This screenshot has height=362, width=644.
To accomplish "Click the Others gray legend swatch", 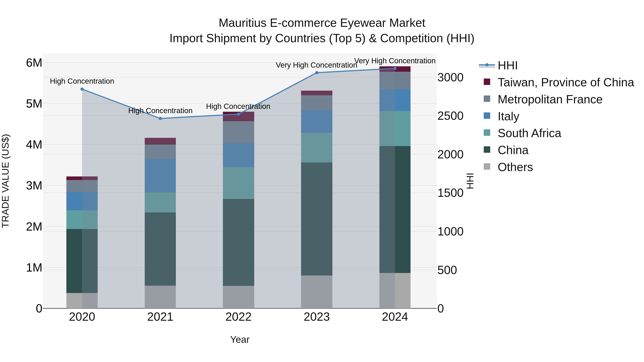I will click(487, 166).
